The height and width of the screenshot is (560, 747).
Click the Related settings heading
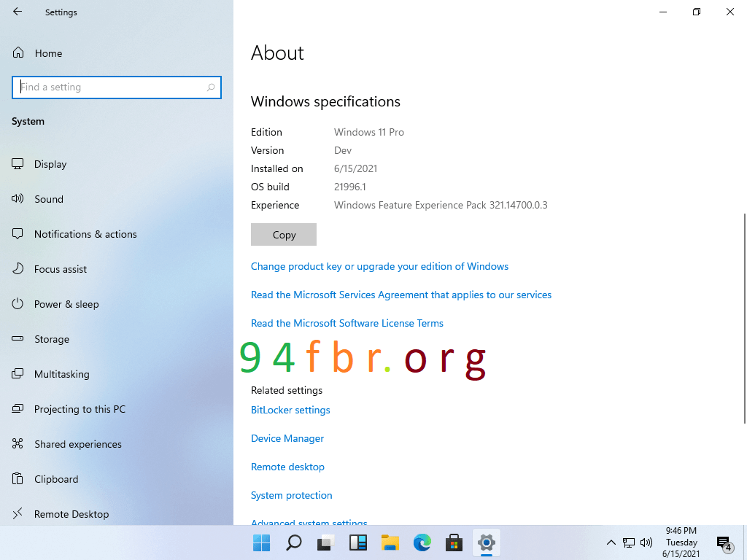(x=286, y=390)
